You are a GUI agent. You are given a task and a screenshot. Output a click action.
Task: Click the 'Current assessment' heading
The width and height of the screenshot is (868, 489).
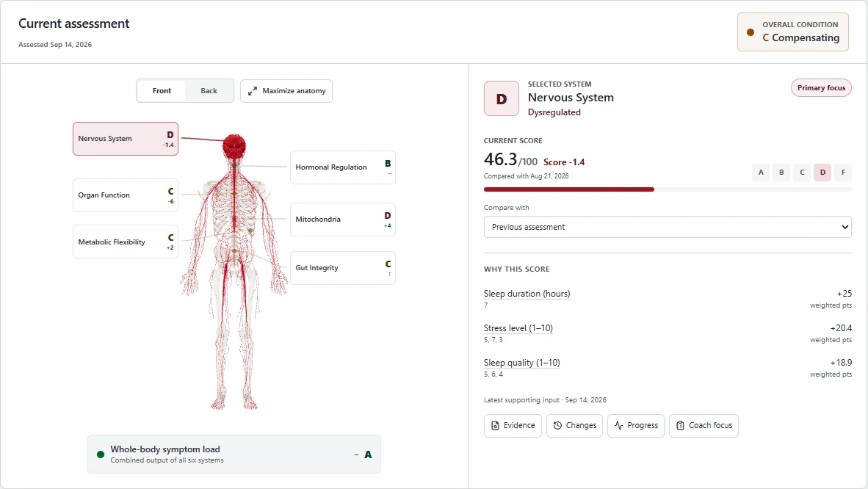(73, 23)
